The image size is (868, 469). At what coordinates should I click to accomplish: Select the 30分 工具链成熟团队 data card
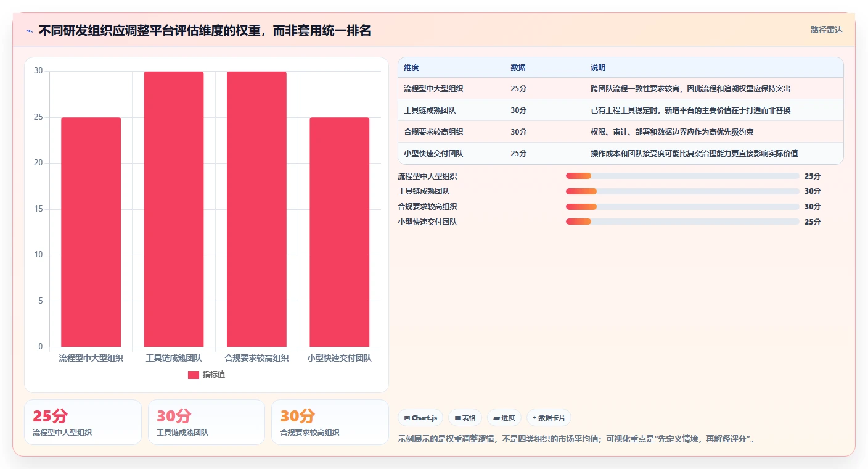coord(207,422)
